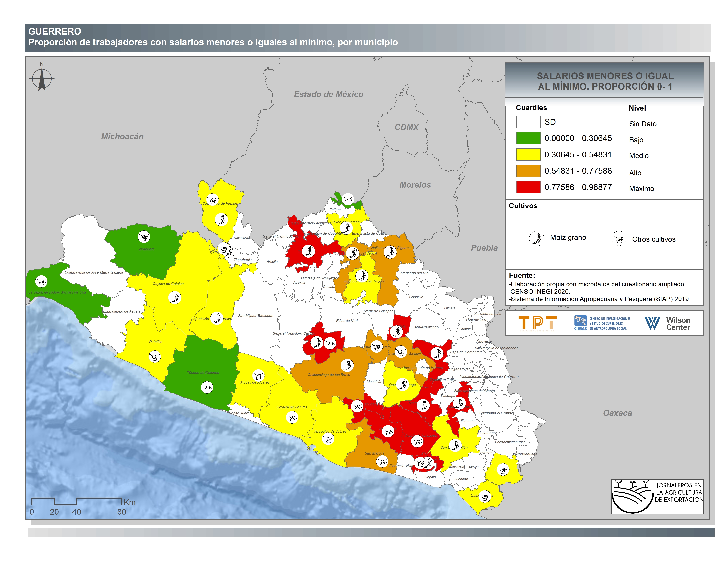Click the Wilson Center logo
The image size is (728, 563).
pos(667,323)
